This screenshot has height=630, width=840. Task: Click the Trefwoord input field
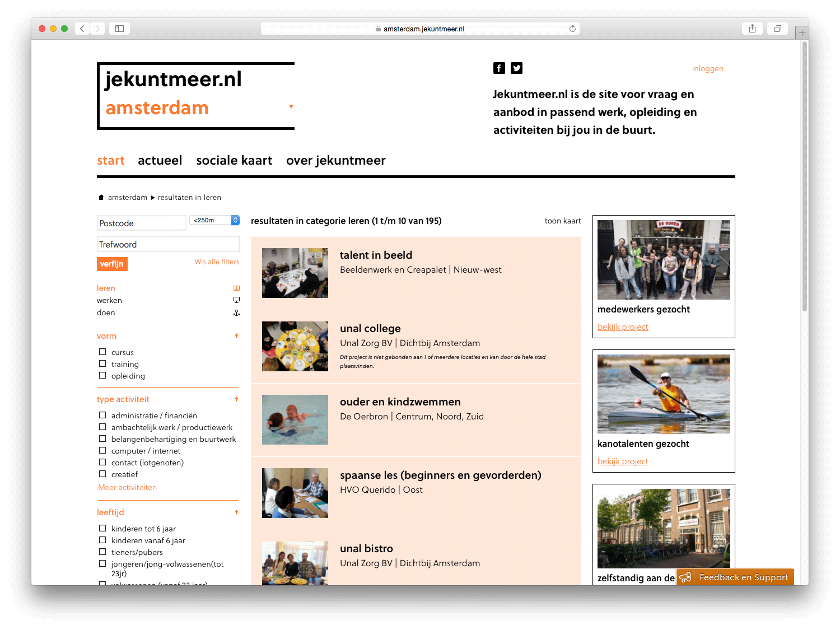(x=168, y=244)
